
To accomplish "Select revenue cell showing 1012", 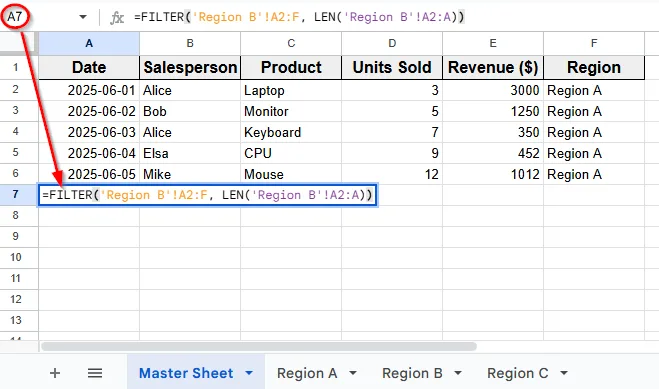I will point(493,174).
